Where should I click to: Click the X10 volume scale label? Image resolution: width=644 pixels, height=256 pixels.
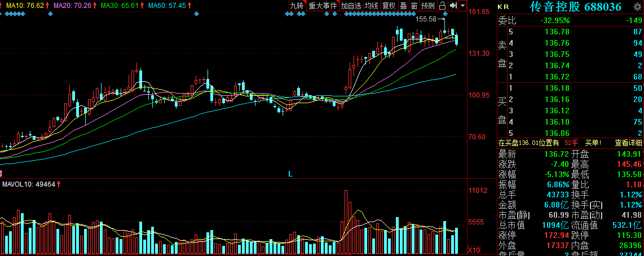point(475,250)
